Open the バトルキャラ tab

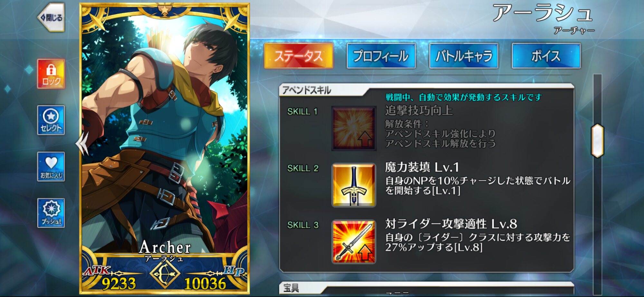point(464,56)
